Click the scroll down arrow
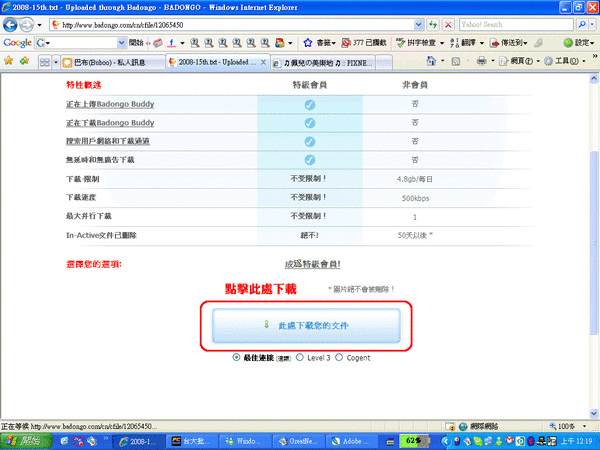 594,414
